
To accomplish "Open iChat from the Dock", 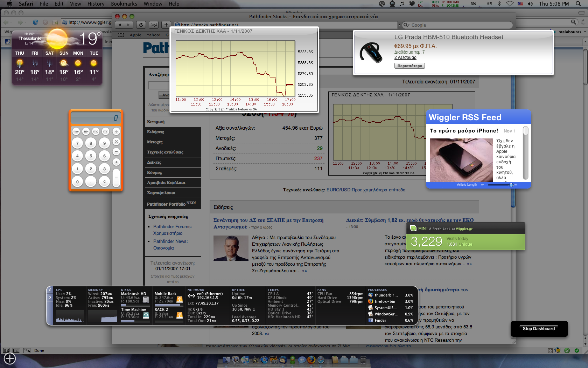I will [302, 360].
